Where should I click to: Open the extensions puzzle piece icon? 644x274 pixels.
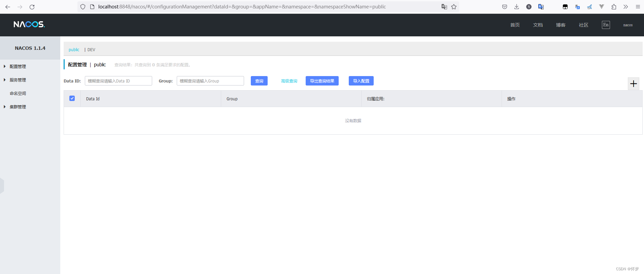[x=614, y=7]
